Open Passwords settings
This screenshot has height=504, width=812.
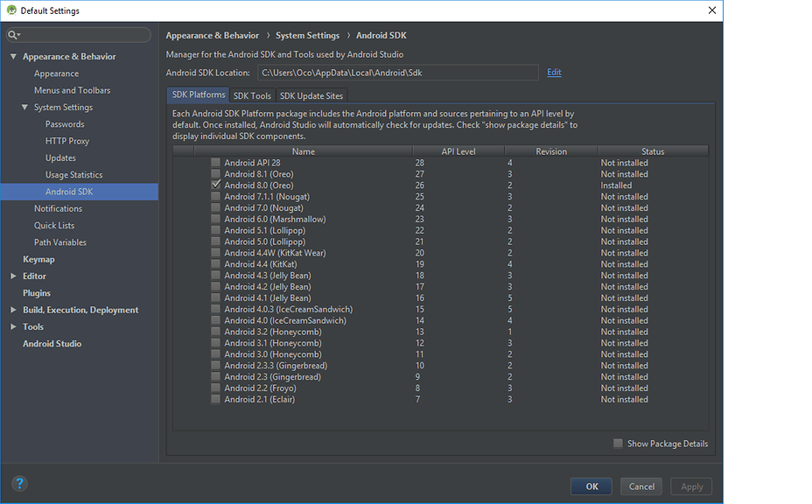(65, 124)
